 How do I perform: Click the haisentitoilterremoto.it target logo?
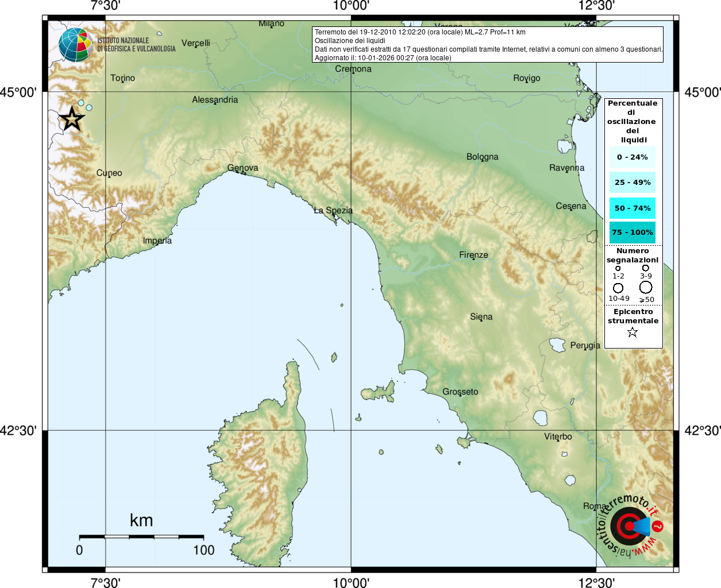coord(630,526)
